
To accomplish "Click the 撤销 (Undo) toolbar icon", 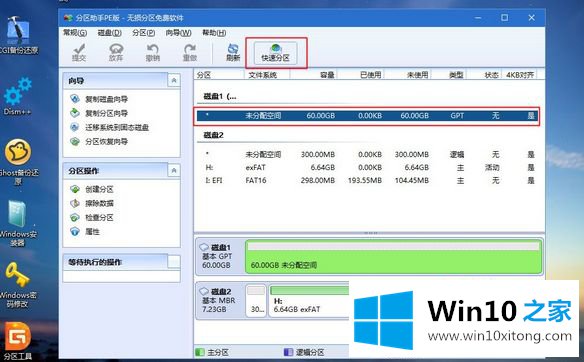I will [x=153, y=53].
